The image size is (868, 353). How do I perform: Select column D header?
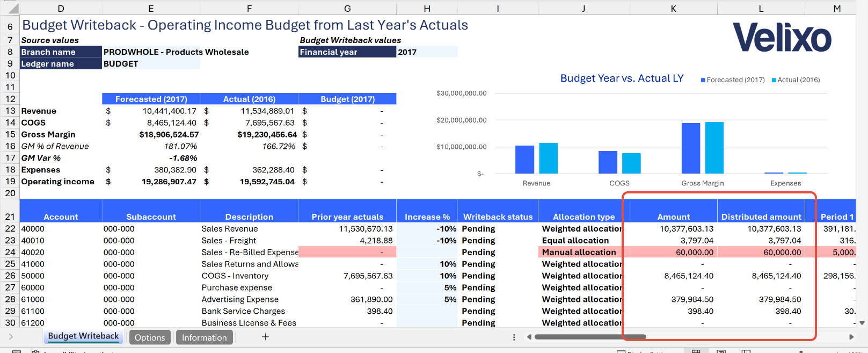(61, 9)
